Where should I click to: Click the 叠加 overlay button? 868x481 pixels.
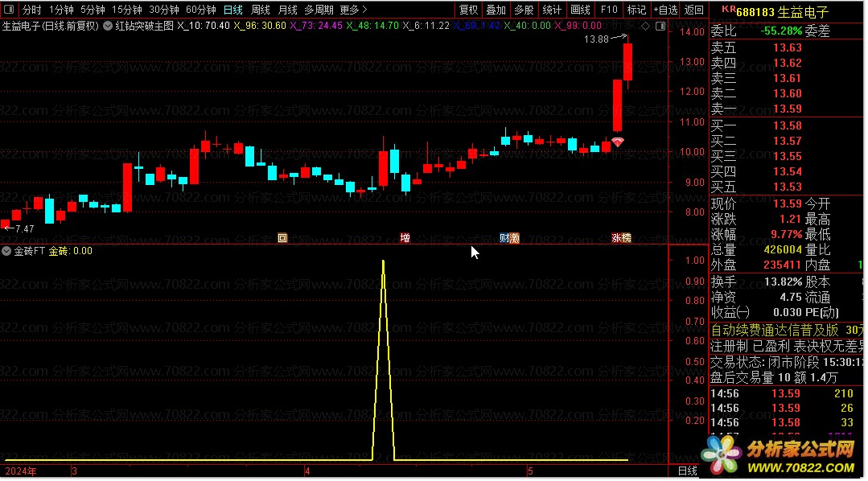coord(496,10)
